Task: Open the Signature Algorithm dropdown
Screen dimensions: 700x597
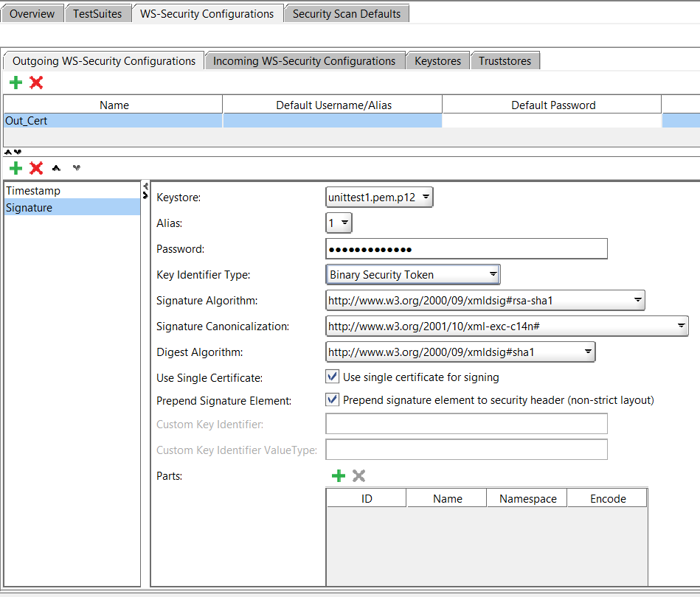Action: tap(485, 300)
